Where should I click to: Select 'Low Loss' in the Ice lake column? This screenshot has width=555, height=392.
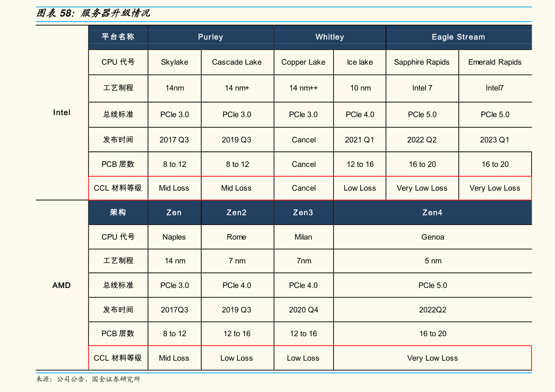tap(360, 188)
